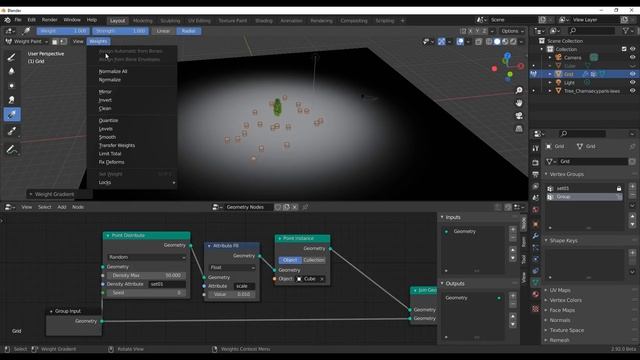Enable solid viewport shading mode
Image resolution: width=640 pixels, height=360 pixels.
coord(497,42)
